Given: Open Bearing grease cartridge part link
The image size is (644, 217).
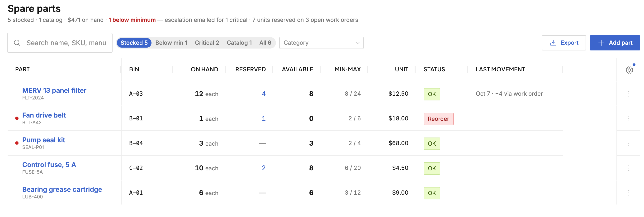Looking at the screenshot, I should (x=62, y=189).
